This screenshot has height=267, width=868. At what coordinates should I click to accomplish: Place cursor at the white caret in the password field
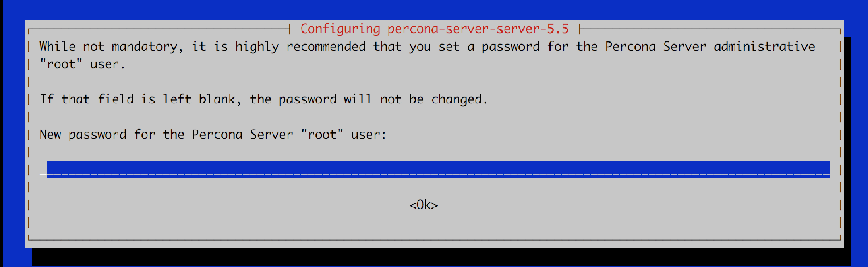pyautogui.click(x=43, y=174)
